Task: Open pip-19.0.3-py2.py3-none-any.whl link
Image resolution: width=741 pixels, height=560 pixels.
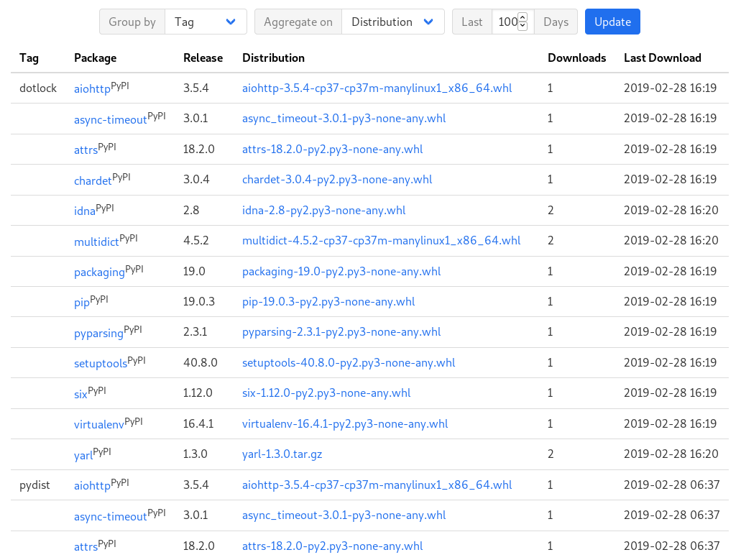Action: point(329,301)
